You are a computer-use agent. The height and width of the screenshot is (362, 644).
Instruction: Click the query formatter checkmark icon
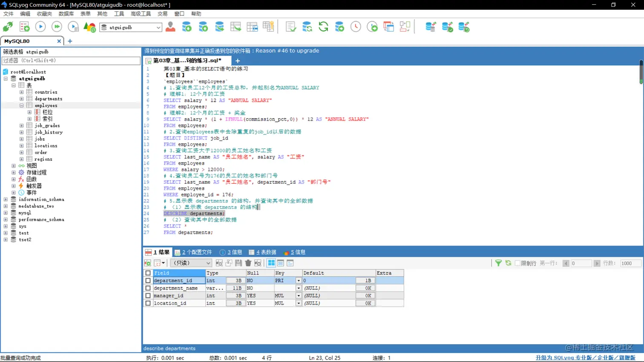click(291, 27)
